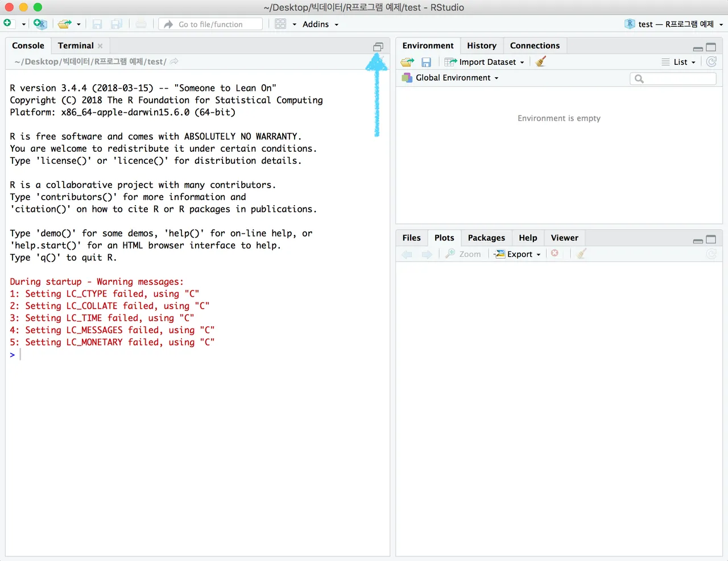728x561 pixels.
Task: Open the Import Dataset dropdown
Action: (485, 62)
